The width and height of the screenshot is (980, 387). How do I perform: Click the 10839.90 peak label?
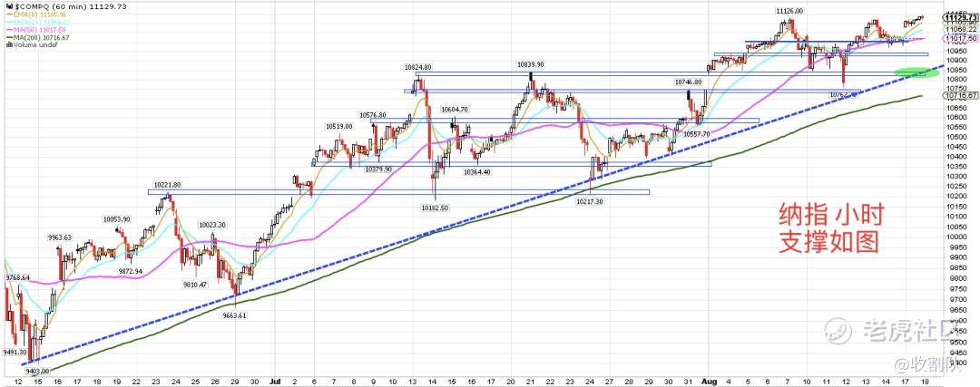pyautogui.click(x=530, y=64)
